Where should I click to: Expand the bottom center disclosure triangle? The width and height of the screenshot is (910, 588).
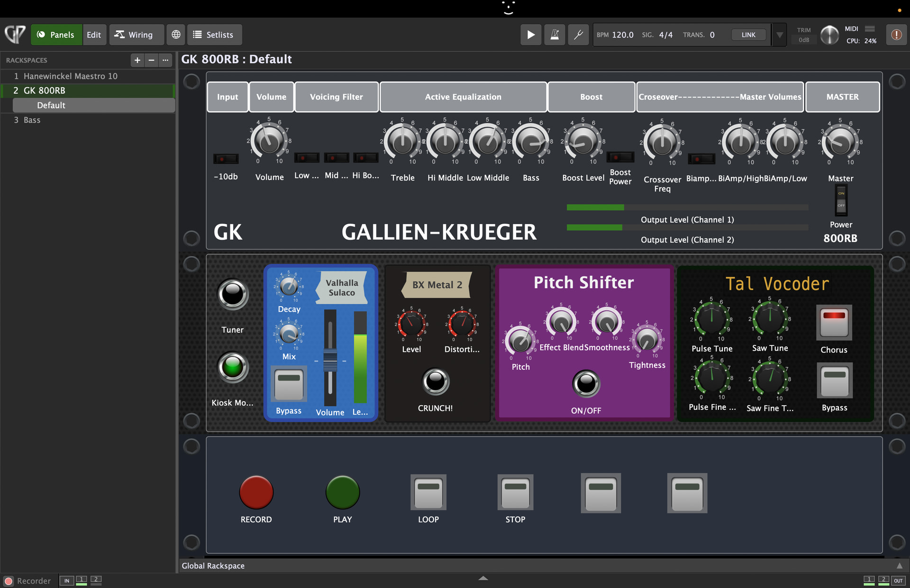pyautogui.click(x=483, y=578)
